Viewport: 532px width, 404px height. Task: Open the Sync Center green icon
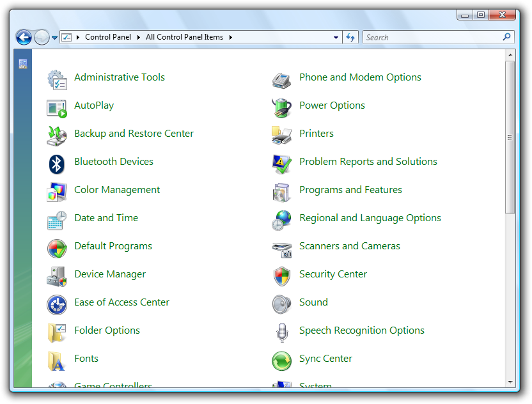pos(281,361)
